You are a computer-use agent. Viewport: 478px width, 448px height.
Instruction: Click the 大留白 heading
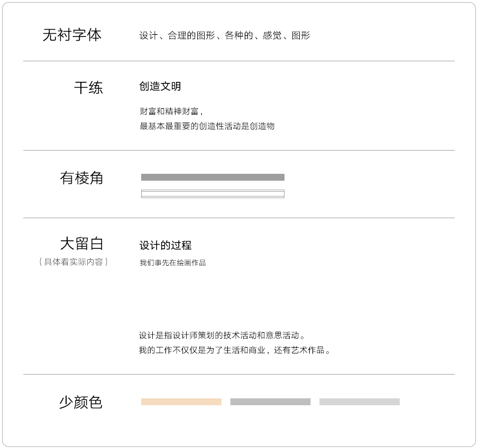(81, 244)
